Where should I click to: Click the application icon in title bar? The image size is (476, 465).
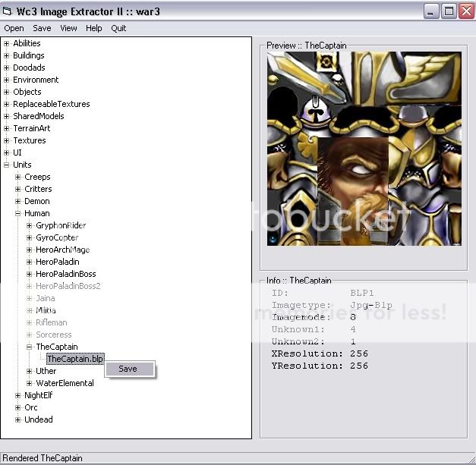(x=8, y=11)
